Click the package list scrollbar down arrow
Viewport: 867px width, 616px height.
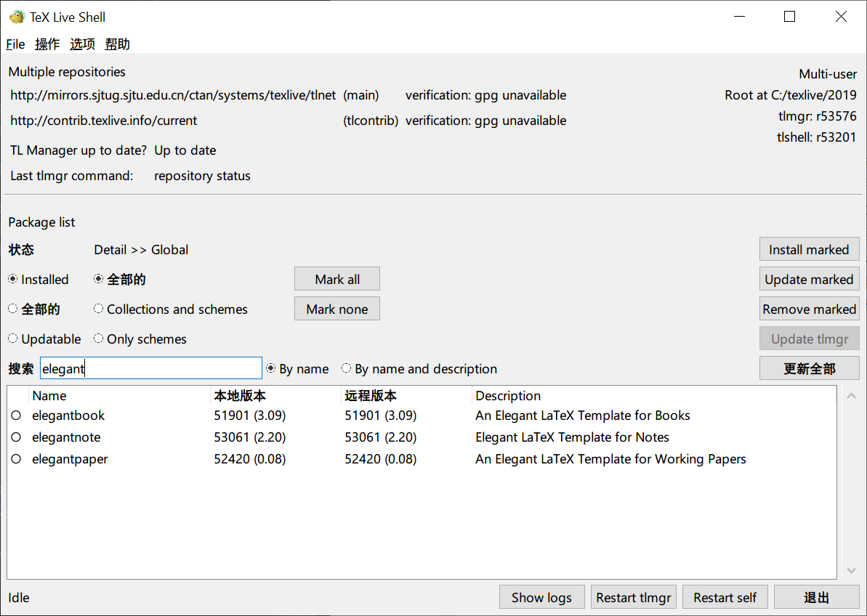851,571
